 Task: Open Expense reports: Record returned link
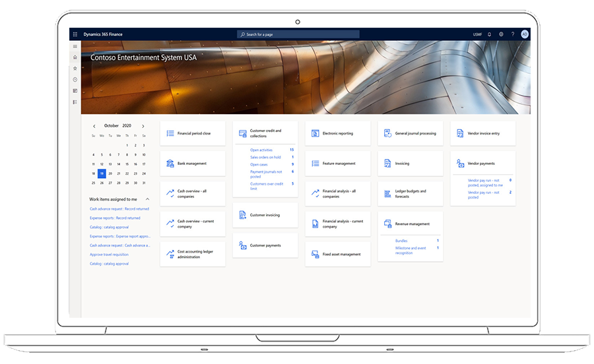pyautogui.click(x=115, y=218)
